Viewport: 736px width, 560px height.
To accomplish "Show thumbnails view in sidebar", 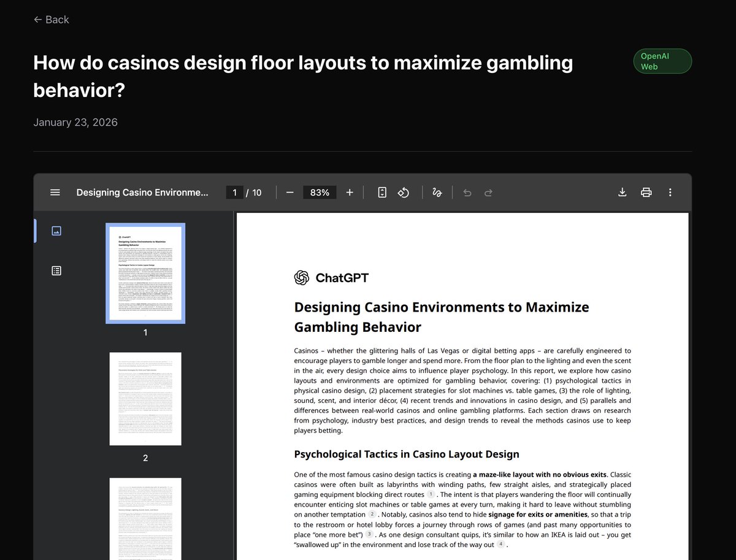I will point(56,231).
